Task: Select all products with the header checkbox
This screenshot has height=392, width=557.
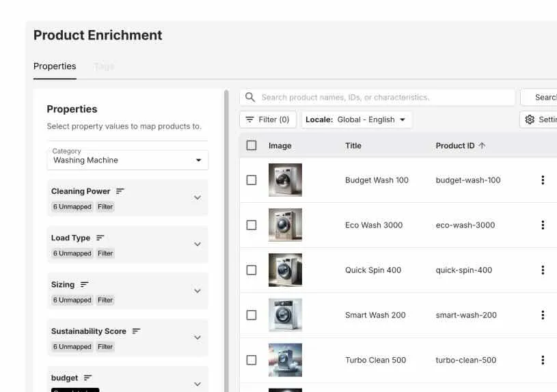Action: coord(252,145)
